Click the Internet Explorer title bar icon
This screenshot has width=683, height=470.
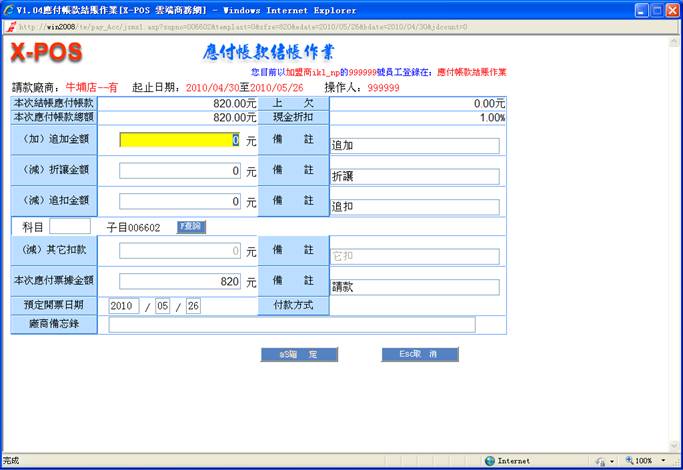click(x=8, y=9)
